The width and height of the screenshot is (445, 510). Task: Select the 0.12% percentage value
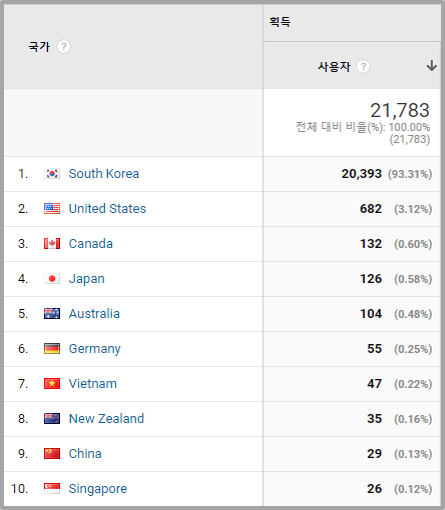[x=413, y=489]
